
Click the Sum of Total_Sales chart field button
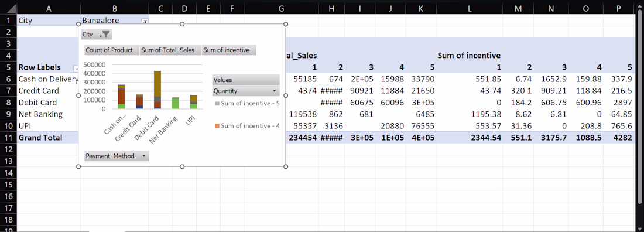tap(170, 50)
